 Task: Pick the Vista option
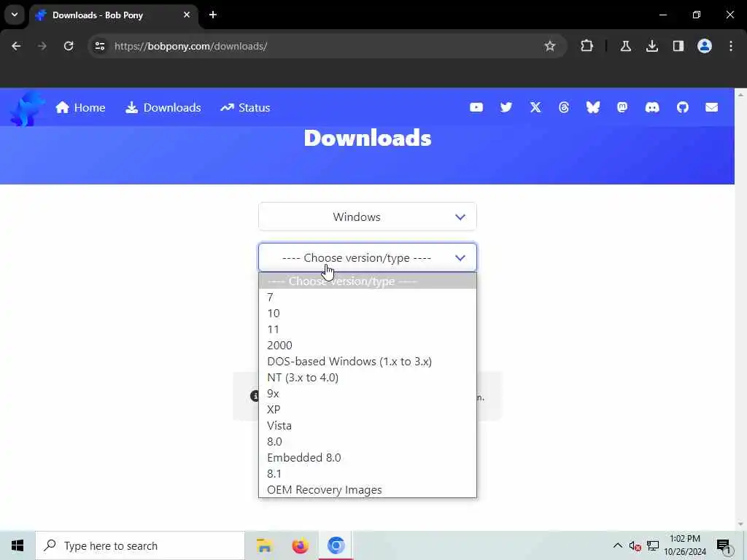368,426
